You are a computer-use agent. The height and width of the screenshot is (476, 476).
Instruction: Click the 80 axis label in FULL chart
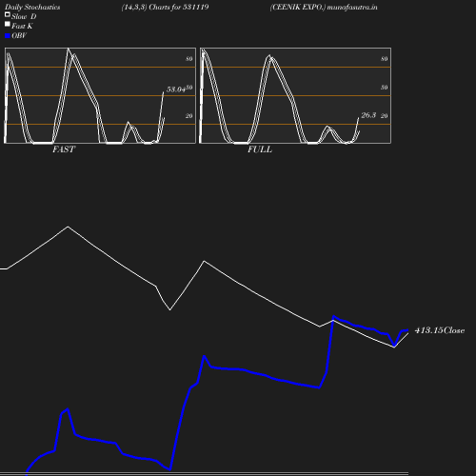click(385, 59)
